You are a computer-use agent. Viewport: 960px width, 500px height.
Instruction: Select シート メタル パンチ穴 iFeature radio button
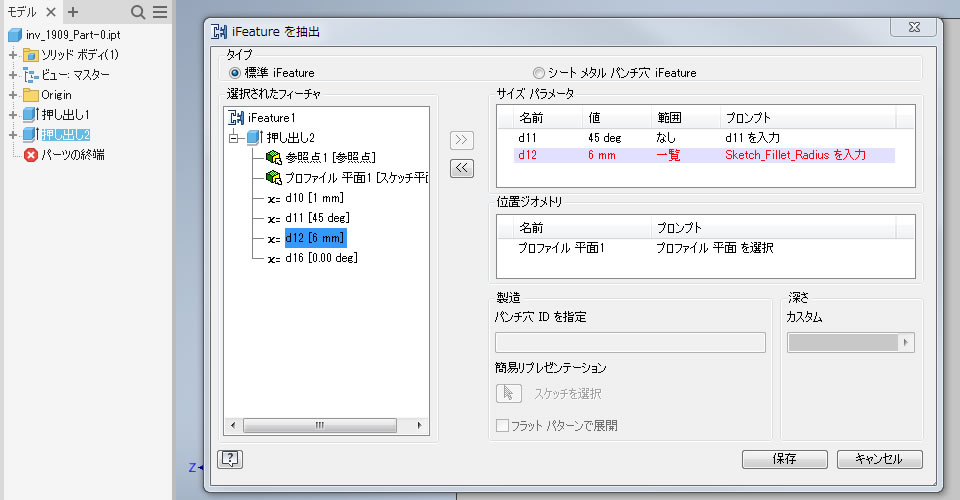pos(538,73)
